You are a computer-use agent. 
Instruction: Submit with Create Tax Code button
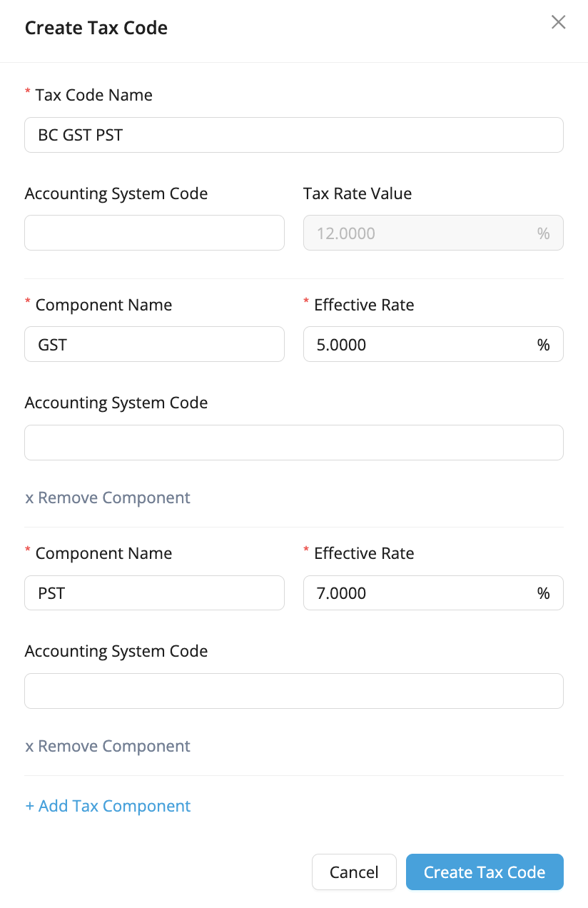485,872
